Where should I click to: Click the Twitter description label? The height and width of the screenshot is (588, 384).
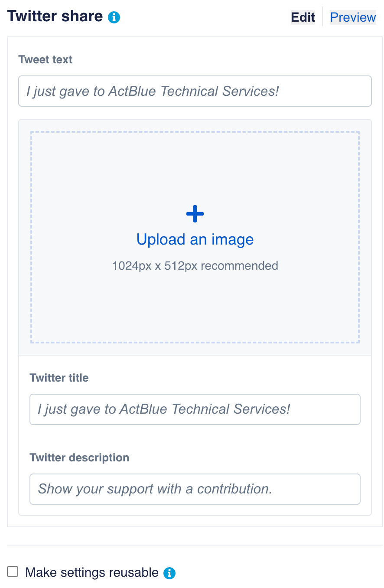pyautogui.click(x=79, y=457)
